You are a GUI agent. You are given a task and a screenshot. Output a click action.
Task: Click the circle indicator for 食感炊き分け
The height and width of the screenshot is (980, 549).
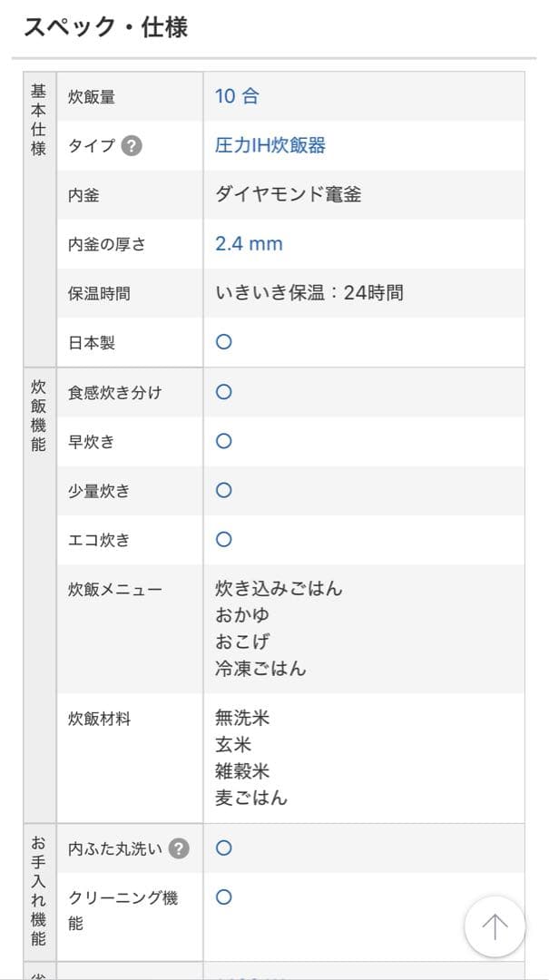click(222, 392)
